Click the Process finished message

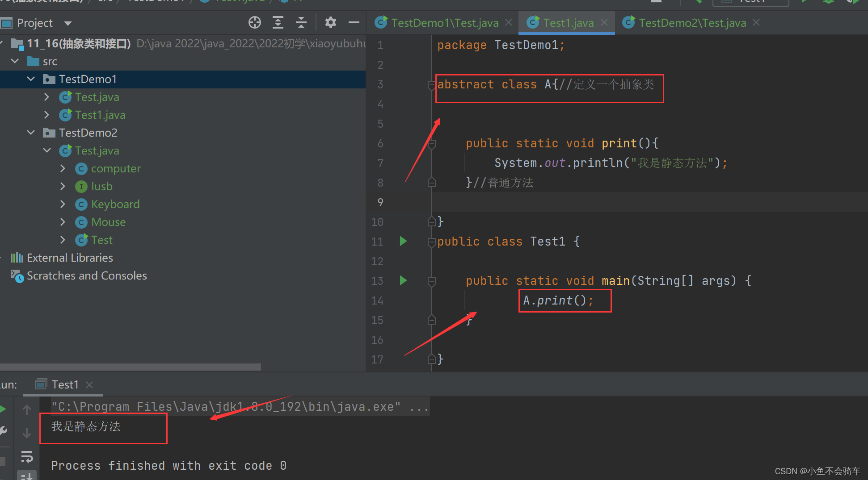click(169, 466)
